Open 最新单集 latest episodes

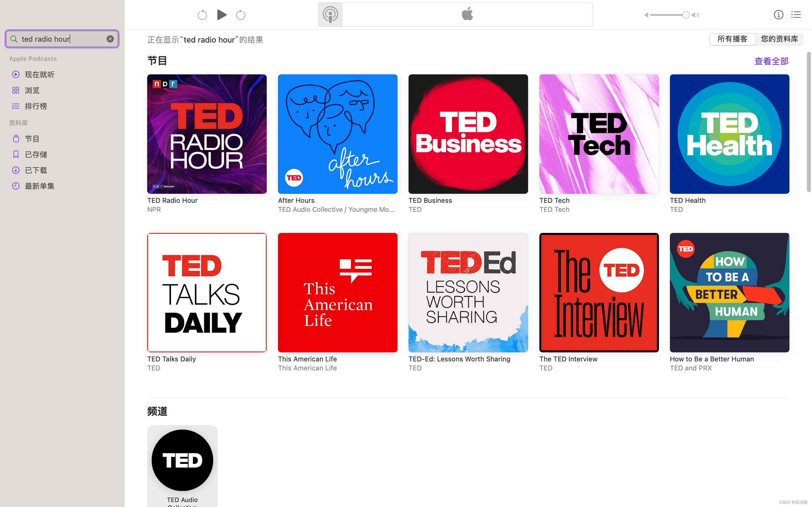tap(39, 186)
